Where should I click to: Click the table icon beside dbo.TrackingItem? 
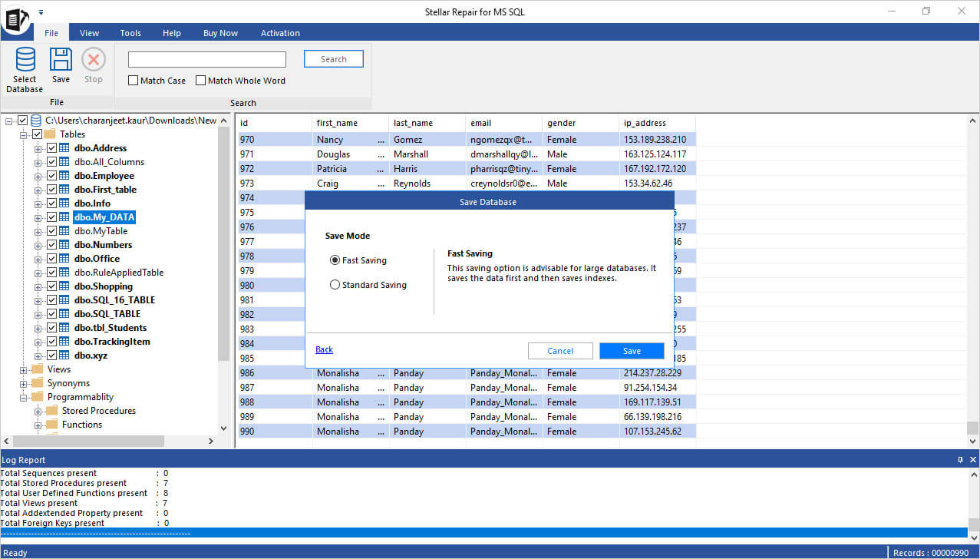pyautogui.click(x=64, y=342)
